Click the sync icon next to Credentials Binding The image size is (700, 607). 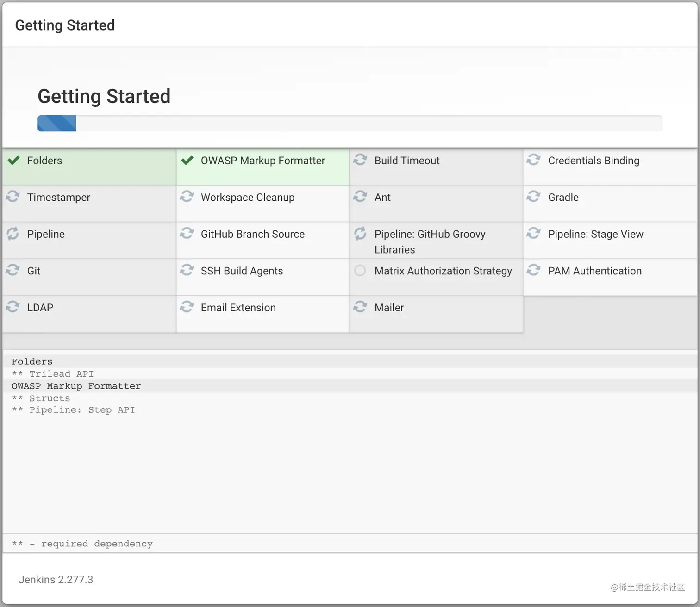(534, 160)
